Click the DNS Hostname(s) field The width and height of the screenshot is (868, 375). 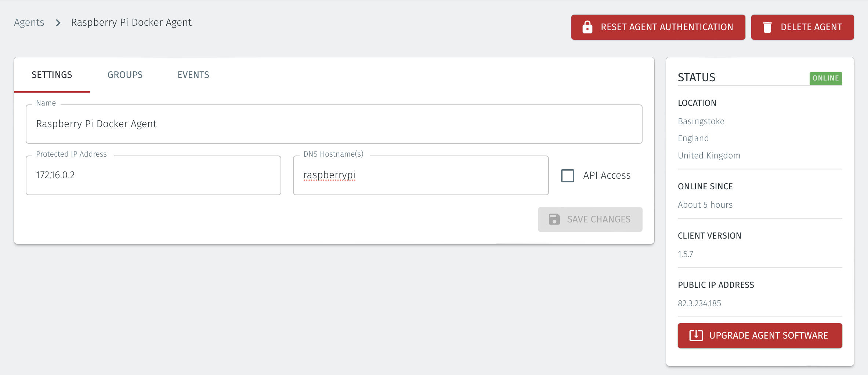tap(420, 175)
